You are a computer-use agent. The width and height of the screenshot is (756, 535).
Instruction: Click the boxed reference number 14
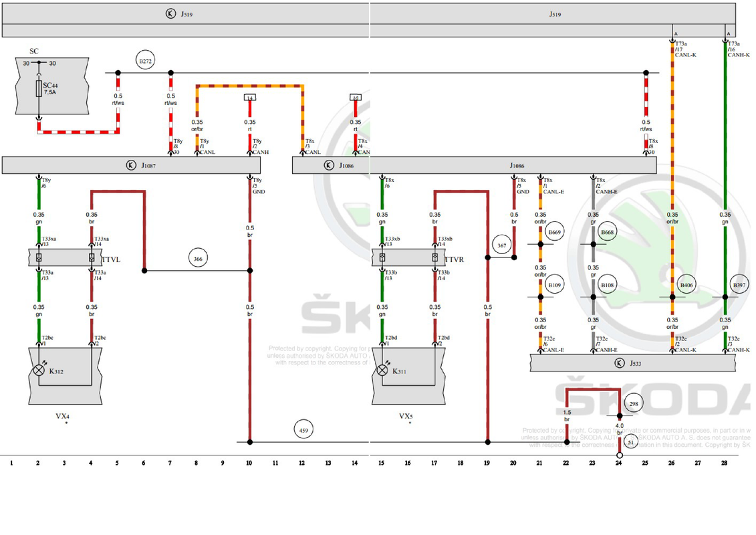coord(250,98)
